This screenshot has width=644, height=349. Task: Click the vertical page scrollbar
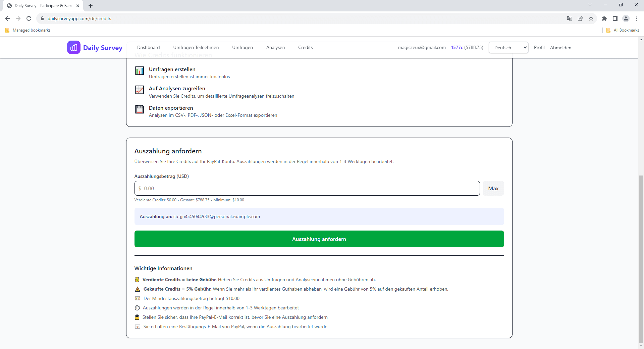(641, 258)
